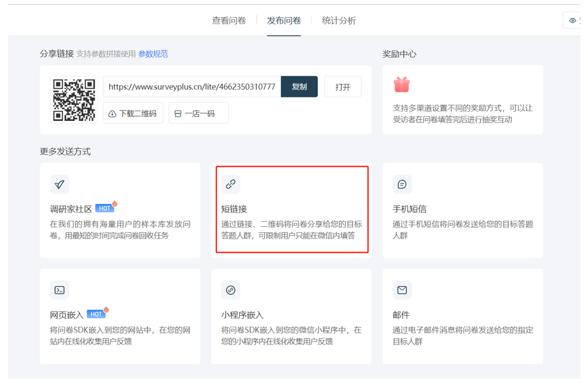Click the 下载二维码 button

[x=133, y=113]
